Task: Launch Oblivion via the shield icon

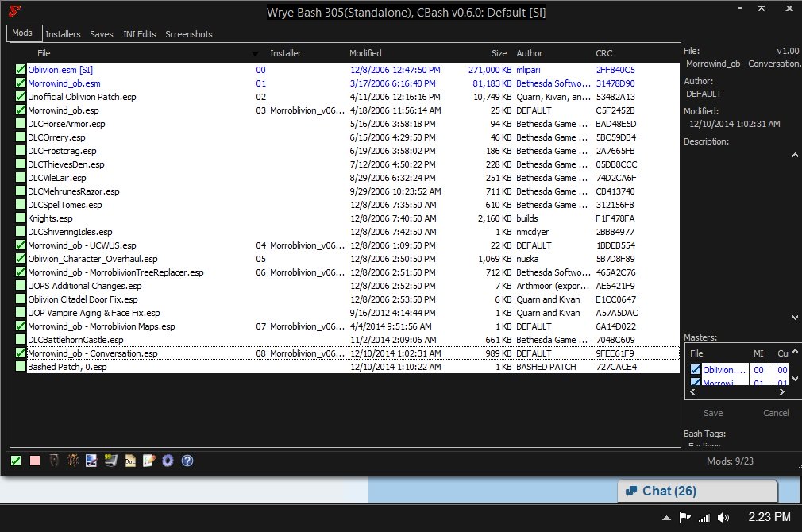Action: tap(54, 461)
